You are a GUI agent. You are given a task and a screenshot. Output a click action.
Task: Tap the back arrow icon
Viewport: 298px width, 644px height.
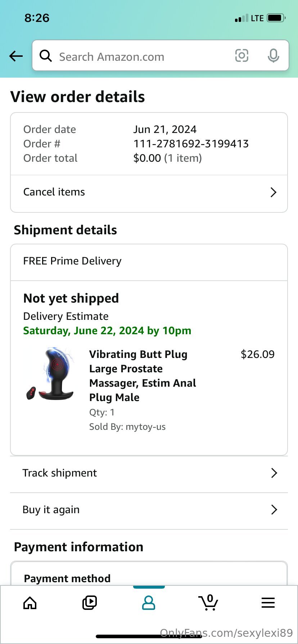pos(16,56)
